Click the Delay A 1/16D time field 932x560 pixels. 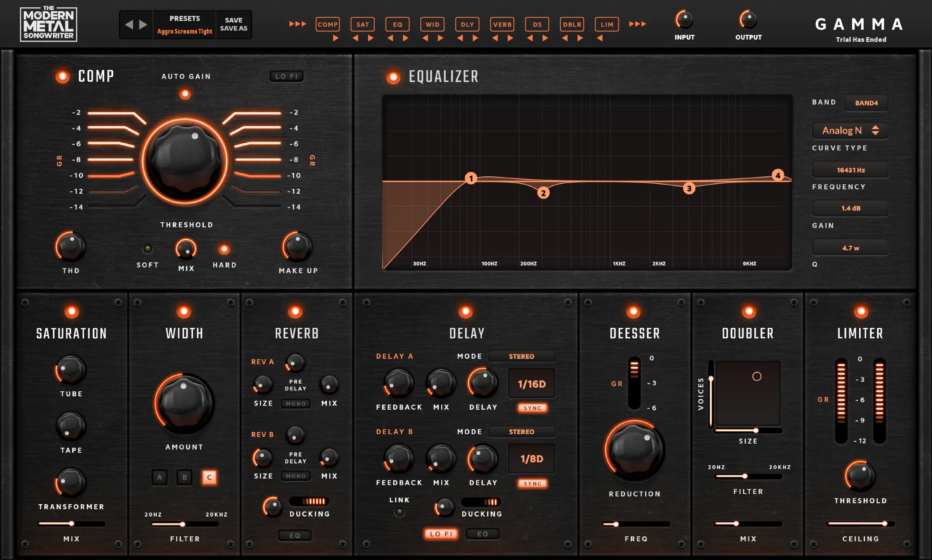531,384
